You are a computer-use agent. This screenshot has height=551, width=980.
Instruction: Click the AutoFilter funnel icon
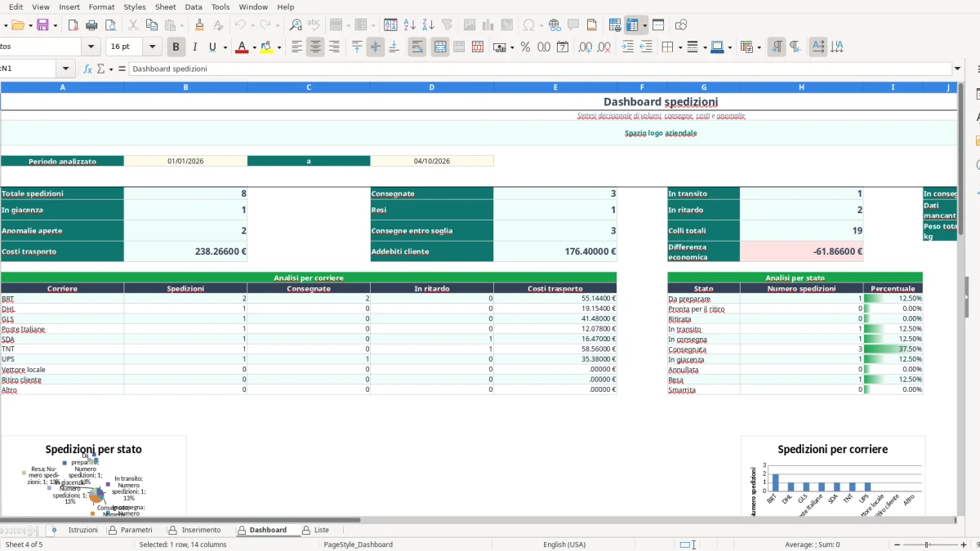pos(447,25)
